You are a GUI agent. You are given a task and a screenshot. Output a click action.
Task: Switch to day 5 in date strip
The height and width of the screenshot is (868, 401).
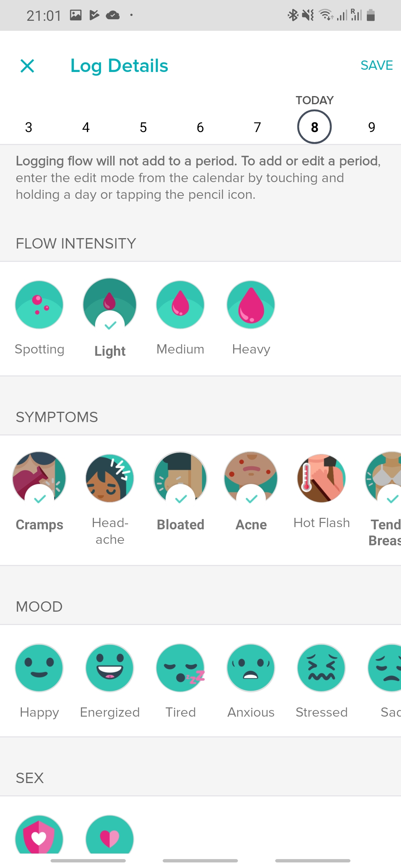click(x=143, y=127)
